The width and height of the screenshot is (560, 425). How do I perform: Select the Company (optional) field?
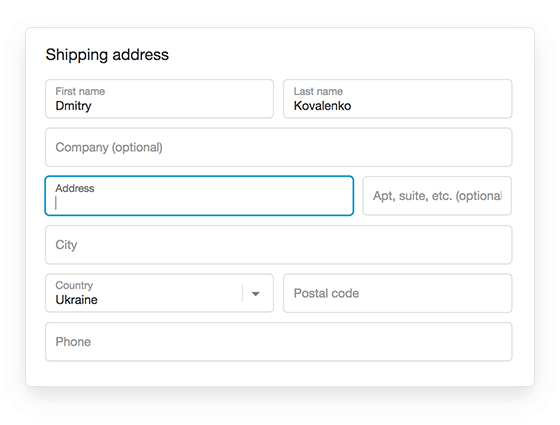pyautogui.click(x=279, y=147)
